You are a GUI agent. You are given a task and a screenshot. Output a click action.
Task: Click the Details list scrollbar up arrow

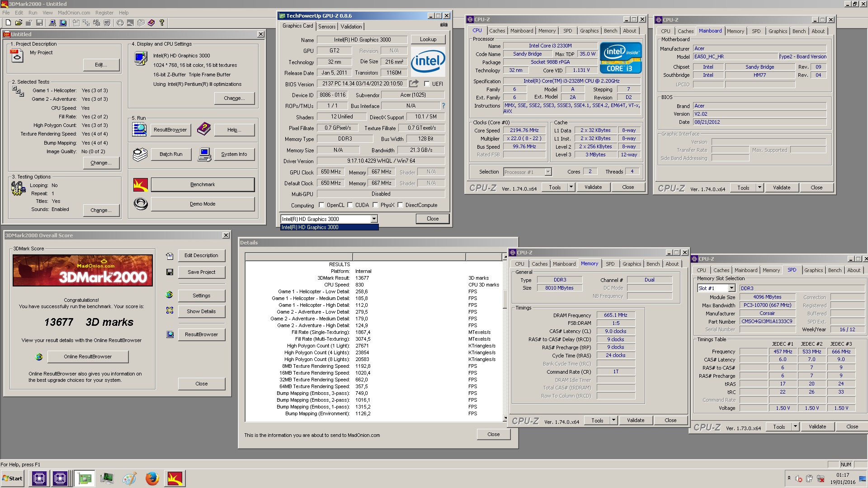[505, 257]
